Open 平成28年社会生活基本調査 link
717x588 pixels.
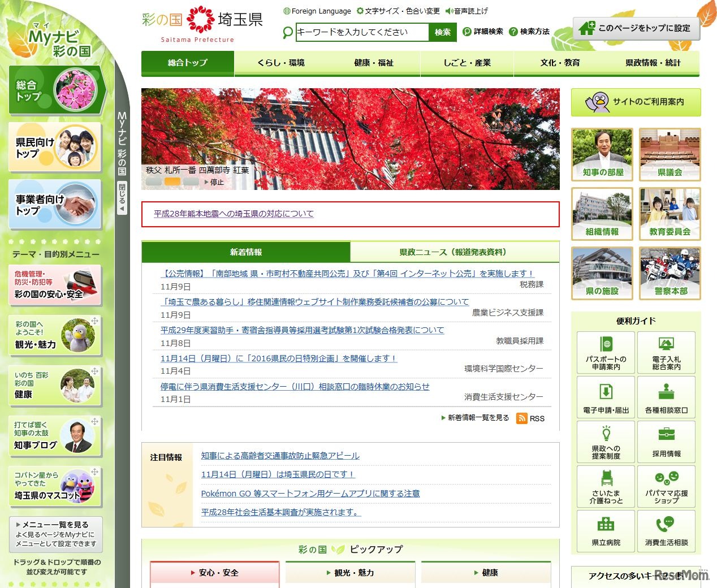[281, 512]
